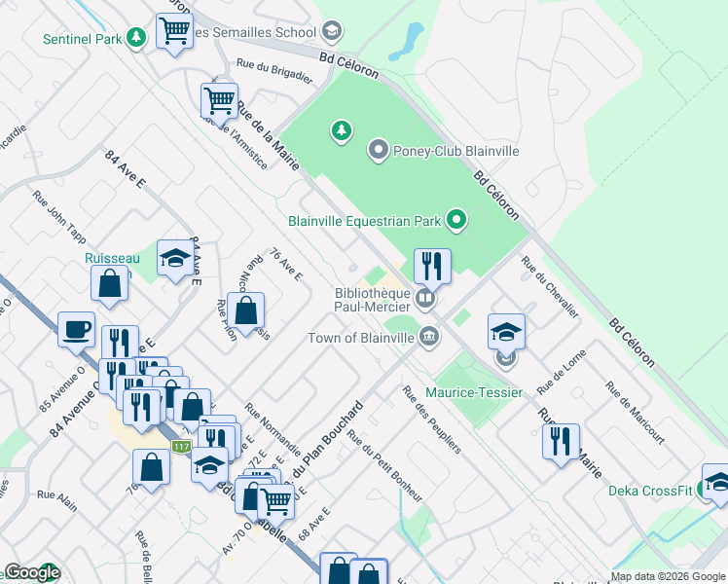Click the Blainville Equestrian Park label

[x=364, y=221]
